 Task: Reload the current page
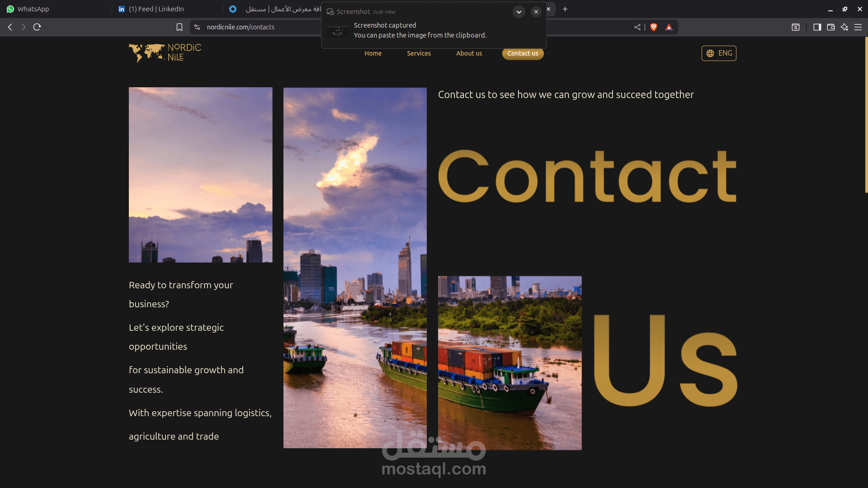37,27
